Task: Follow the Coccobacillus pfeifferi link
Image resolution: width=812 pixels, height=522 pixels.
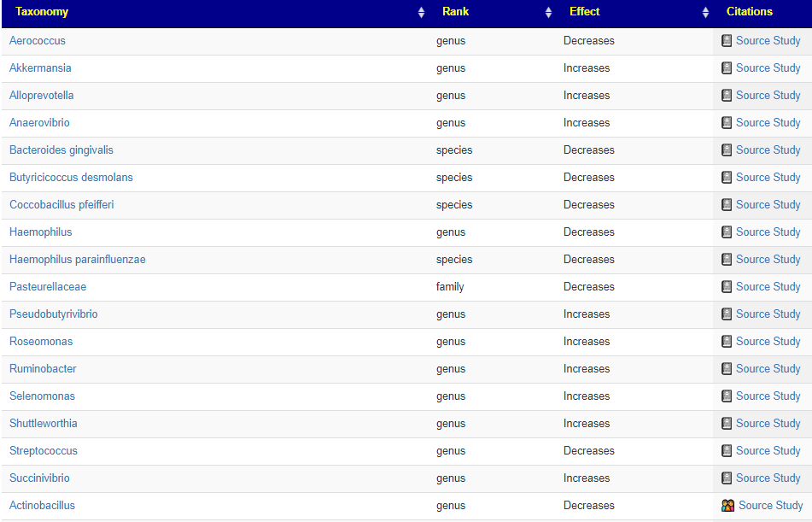Action: tap(61, 205)
